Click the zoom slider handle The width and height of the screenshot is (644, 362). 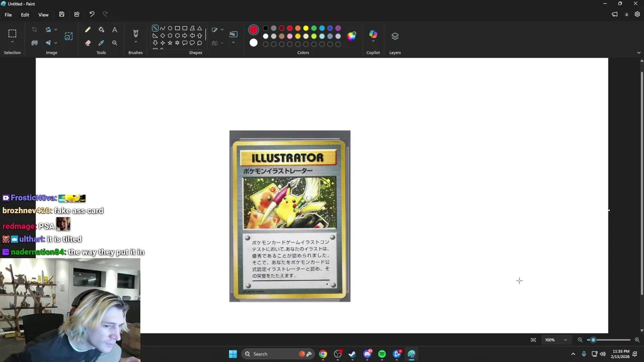pos(593,340)
